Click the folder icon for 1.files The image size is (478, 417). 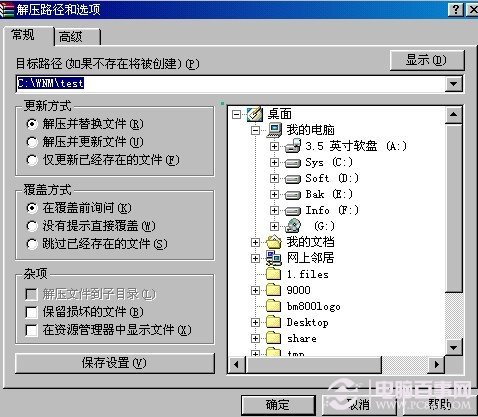point(274,274)
